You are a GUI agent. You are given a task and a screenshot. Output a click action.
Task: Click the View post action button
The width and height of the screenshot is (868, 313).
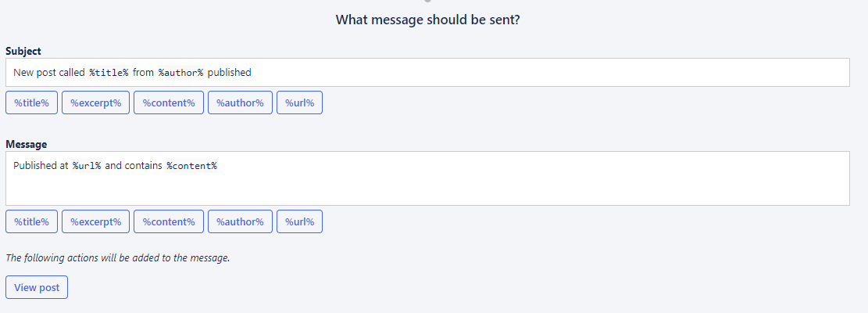click(x=37, y=287)
